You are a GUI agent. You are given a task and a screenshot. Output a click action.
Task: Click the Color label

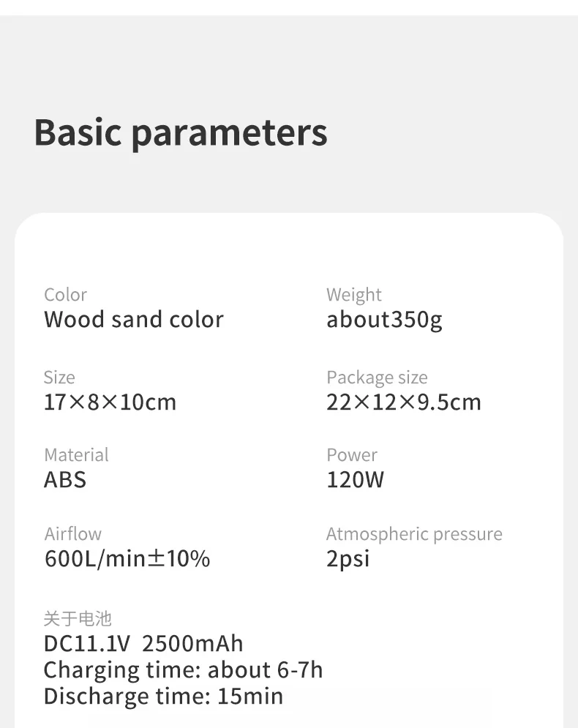[65, 295]
